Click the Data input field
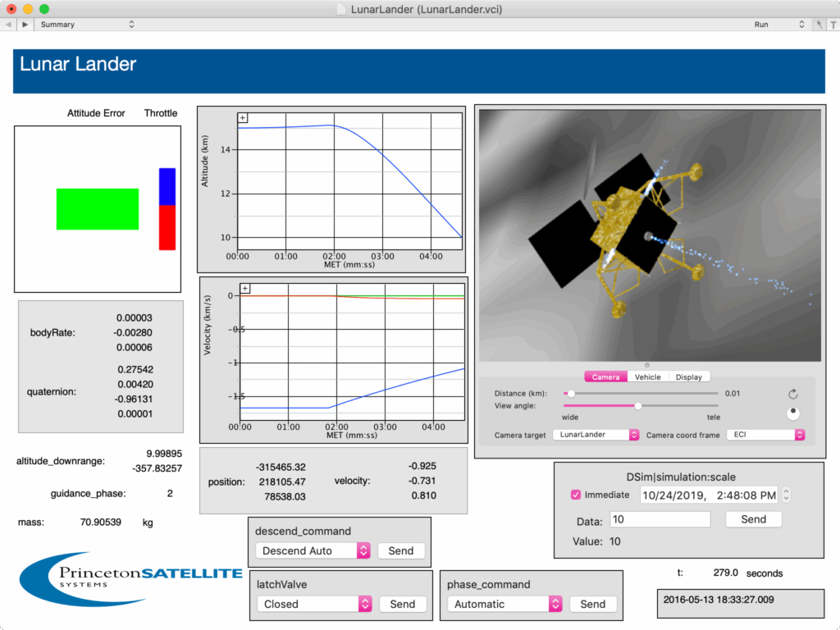This screenshot has height=630, width=840. [660, 519]
